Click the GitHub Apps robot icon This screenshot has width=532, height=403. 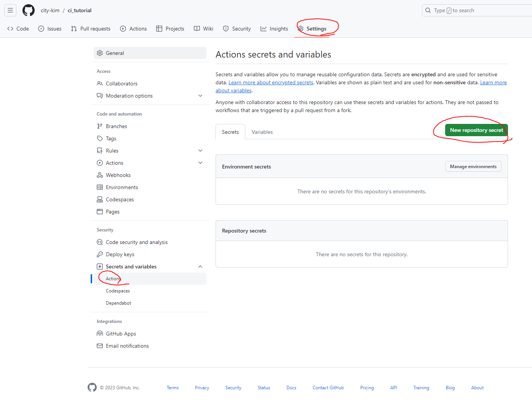(x=100, y=334)
